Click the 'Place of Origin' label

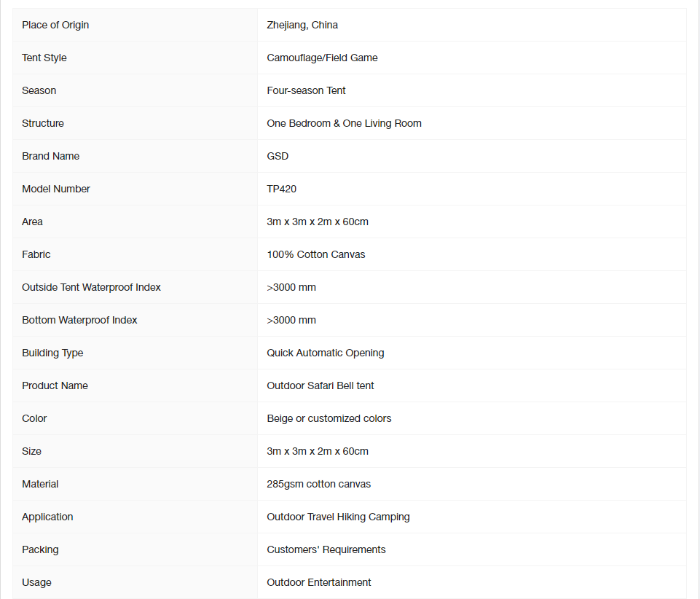coord(55,25)
